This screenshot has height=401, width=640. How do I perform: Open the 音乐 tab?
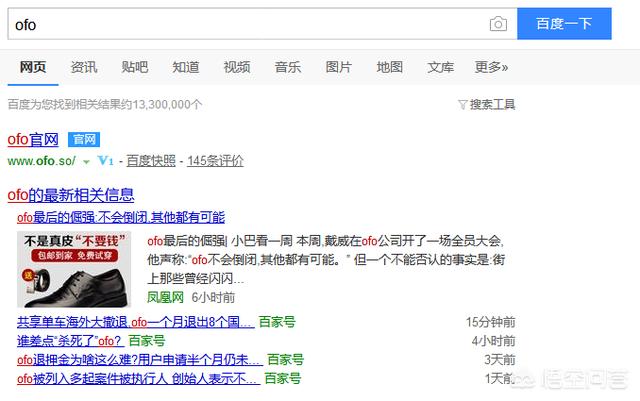click(x=288, y=67)
